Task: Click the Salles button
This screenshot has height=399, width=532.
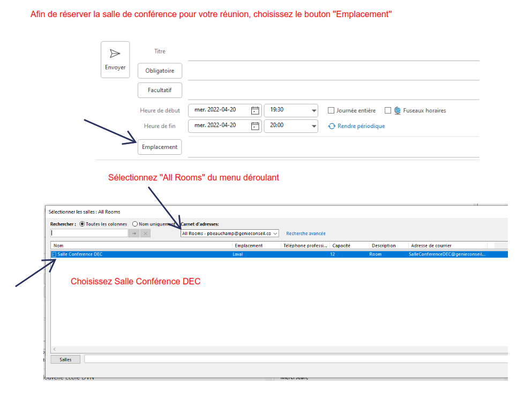Action: [65, 359]
